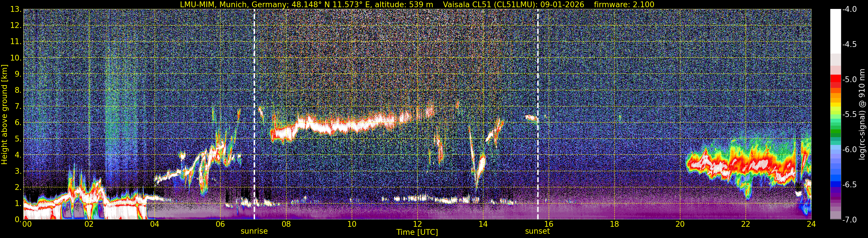The height and width of the screenshot is (238, 868).
Task: Click time axis tick label '22'
Action: (x=746, y=224)
